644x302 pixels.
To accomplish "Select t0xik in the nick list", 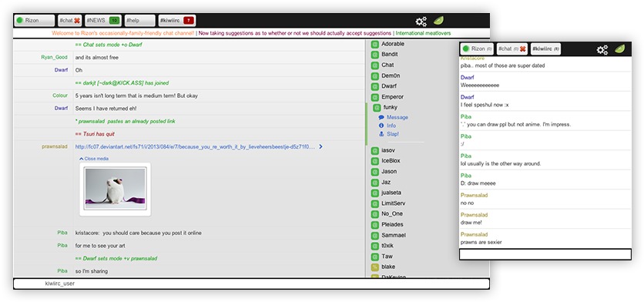I will coord(388,246).
